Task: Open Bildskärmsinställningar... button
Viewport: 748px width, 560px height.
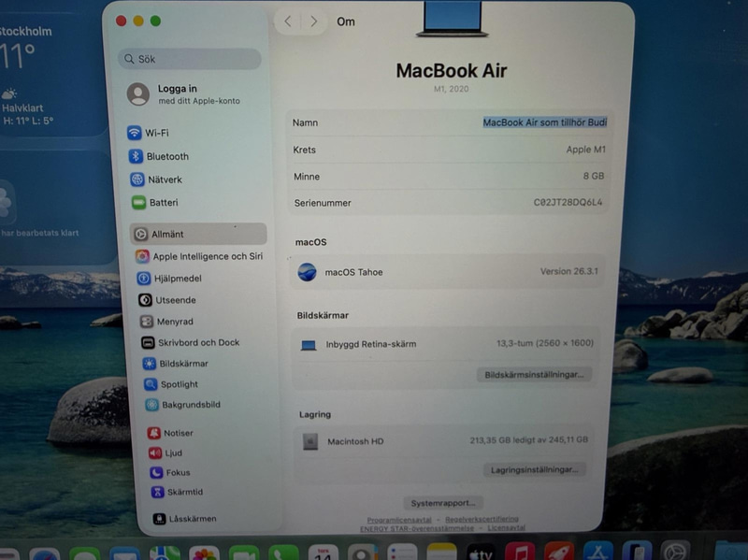Action: [x=534, y=375]
